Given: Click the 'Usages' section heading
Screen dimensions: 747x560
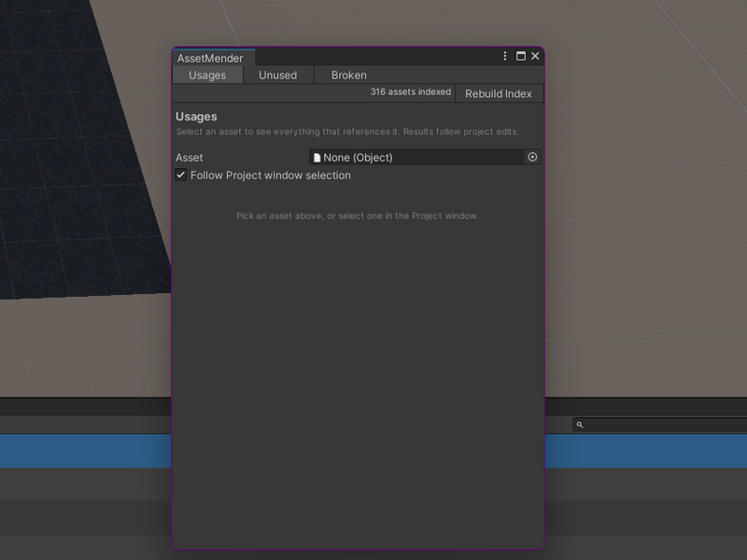Looking at the screenshot, I should click(196, 117).
